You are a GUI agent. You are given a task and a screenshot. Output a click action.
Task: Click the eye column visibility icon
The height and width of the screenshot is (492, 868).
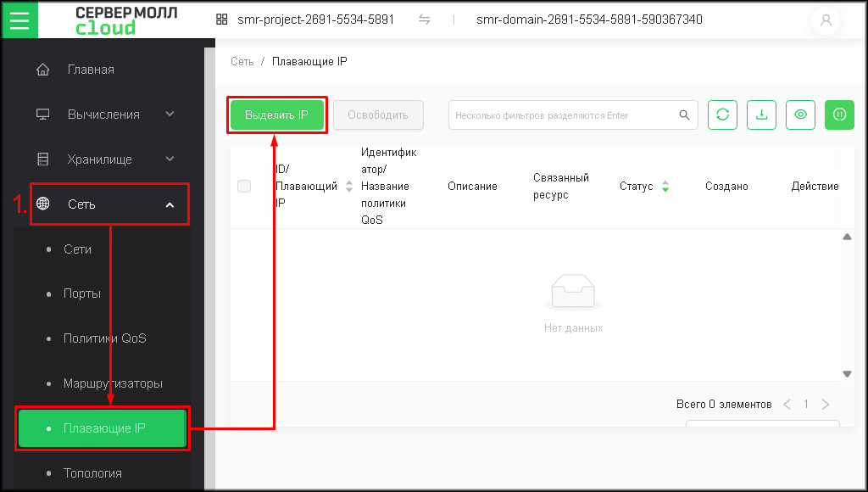click(800, 115)
